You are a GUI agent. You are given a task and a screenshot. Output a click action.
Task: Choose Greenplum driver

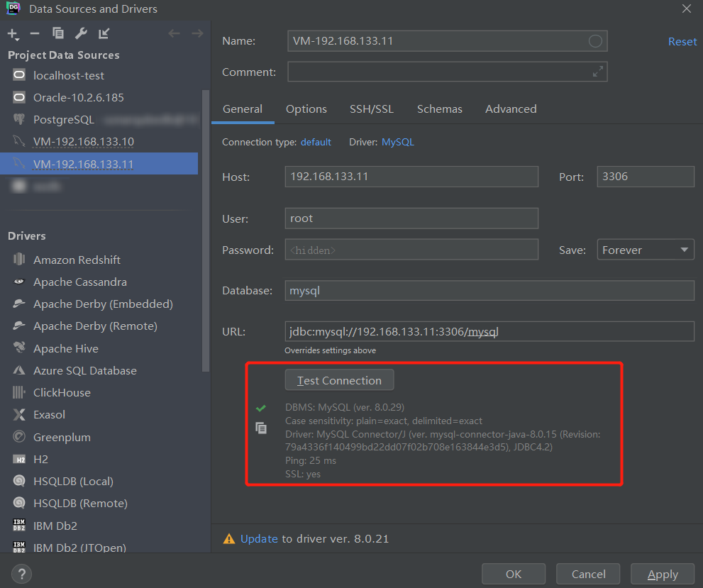(x=99, y=437)
